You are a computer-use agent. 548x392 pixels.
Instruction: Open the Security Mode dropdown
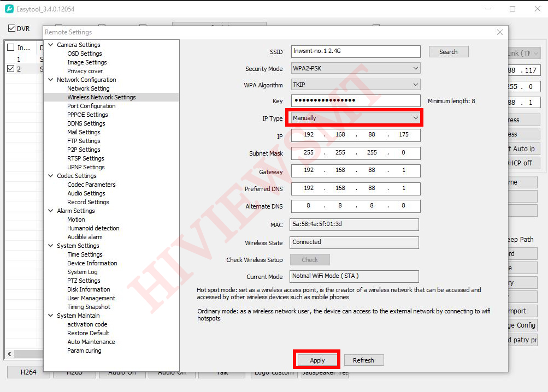(356, 68)
